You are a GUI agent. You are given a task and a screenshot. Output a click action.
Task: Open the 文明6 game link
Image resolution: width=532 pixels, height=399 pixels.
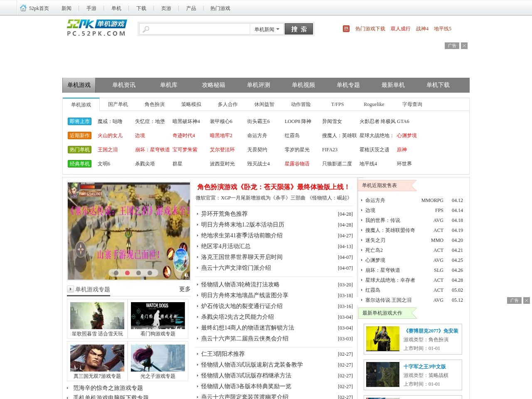[104, 164]
